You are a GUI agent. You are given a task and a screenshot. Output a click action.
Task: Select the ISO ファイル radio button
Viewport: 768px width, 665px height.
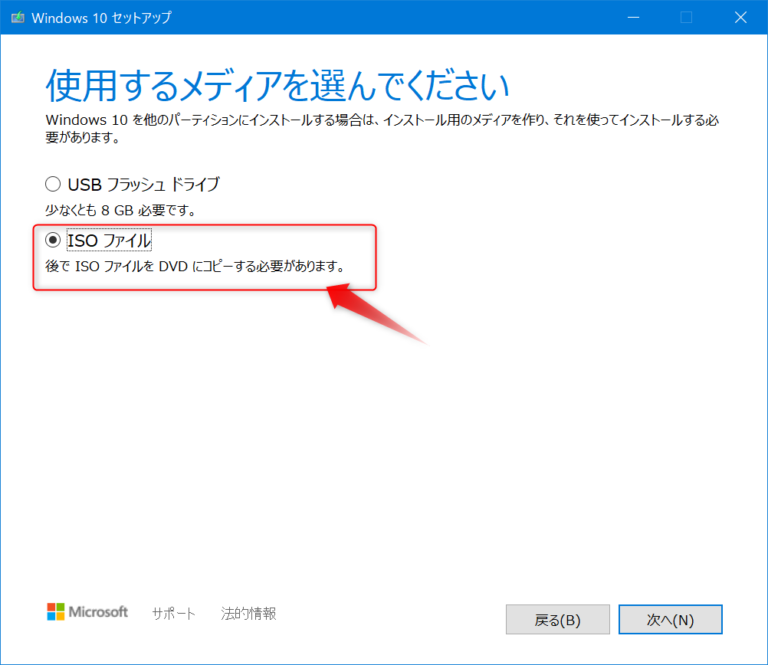tap(53, 240)
